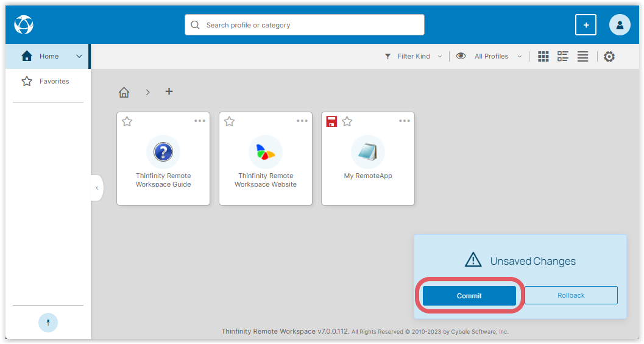Viewport: 644px width, 344px height.
Task: Focus the Search profile or category field
Action: coord(305,25)
